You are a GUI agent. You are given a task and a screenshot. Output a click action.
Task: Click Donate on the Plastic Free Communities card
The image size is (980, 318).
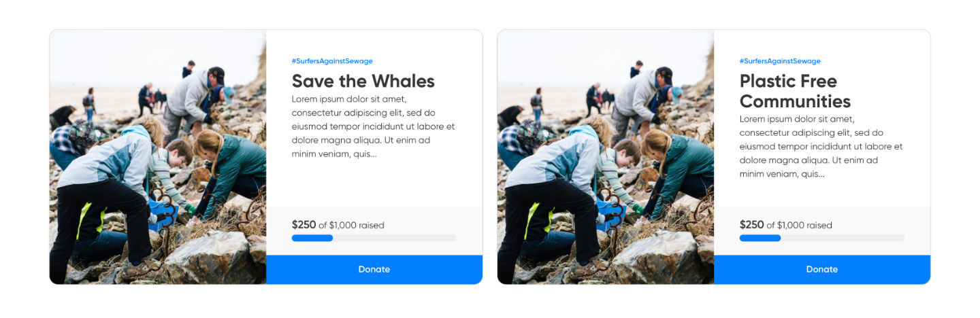pyautogui.click(x=822, y=269)
